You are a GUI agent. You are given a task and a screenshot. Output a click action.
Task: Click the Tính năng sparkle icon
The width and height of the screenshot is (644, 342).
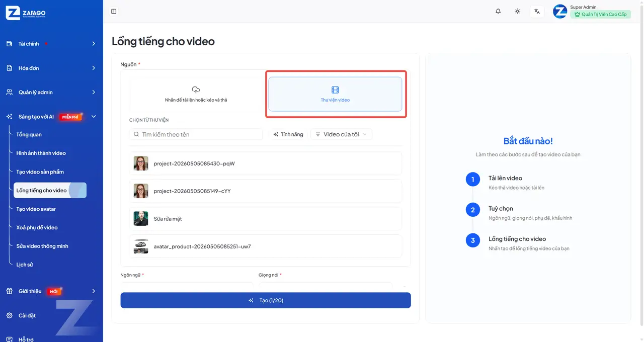pos(276,134)
